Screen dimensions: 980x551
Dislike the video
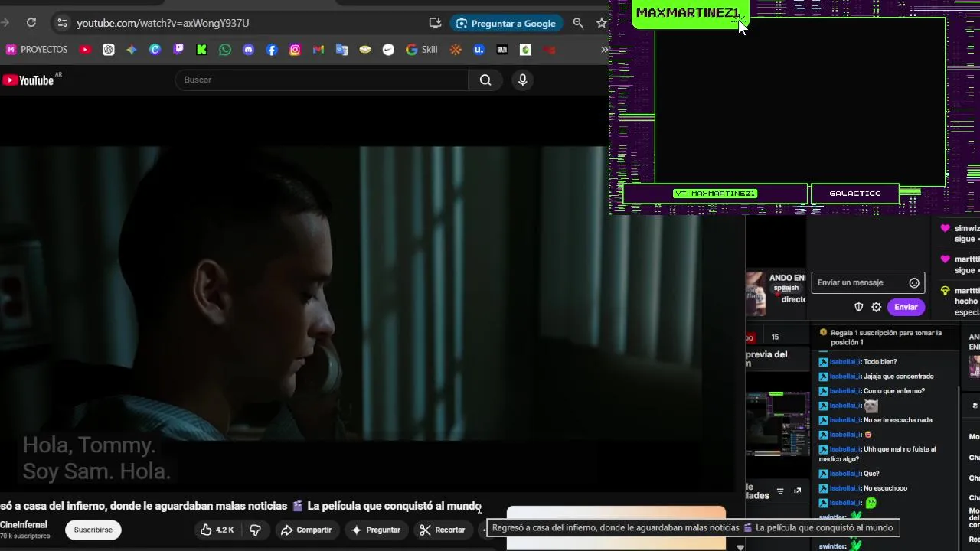256,530
